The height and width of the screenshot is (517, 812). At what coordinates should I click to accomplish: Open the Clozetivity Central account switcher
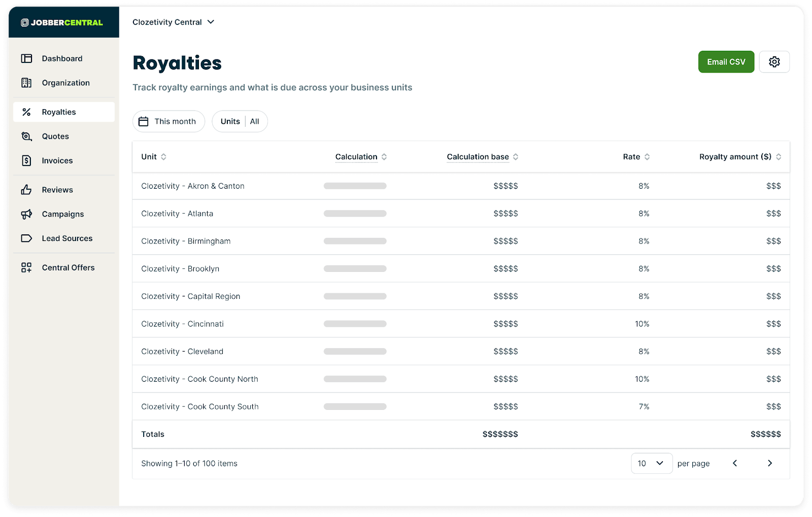173,22
